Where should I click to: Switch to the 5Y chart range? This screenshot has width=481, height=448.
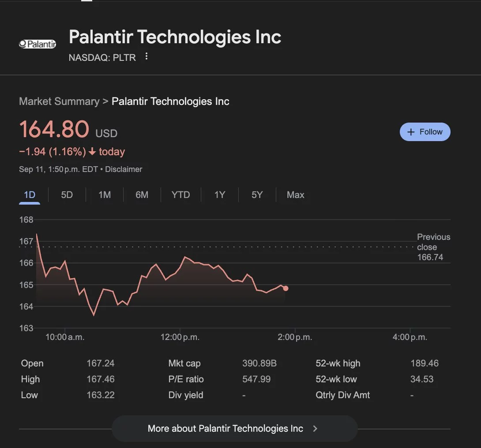point(257,195)
